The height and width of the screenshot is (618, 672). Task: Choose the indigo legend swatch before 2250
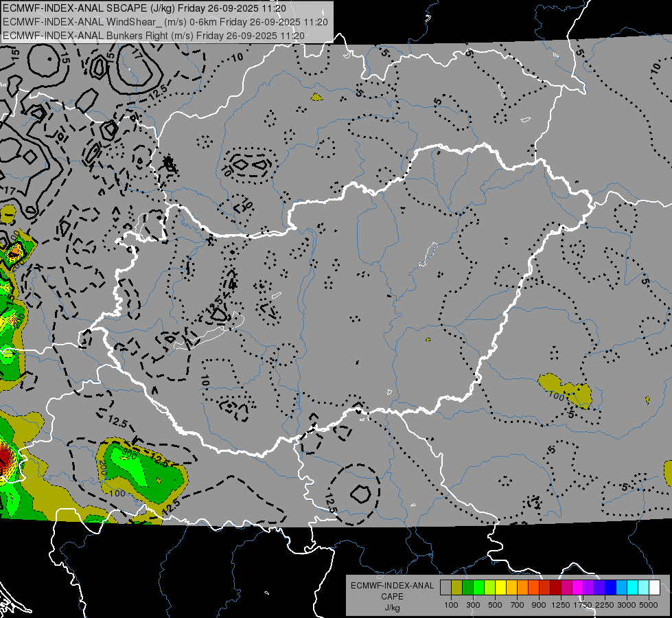coord(599,587)
